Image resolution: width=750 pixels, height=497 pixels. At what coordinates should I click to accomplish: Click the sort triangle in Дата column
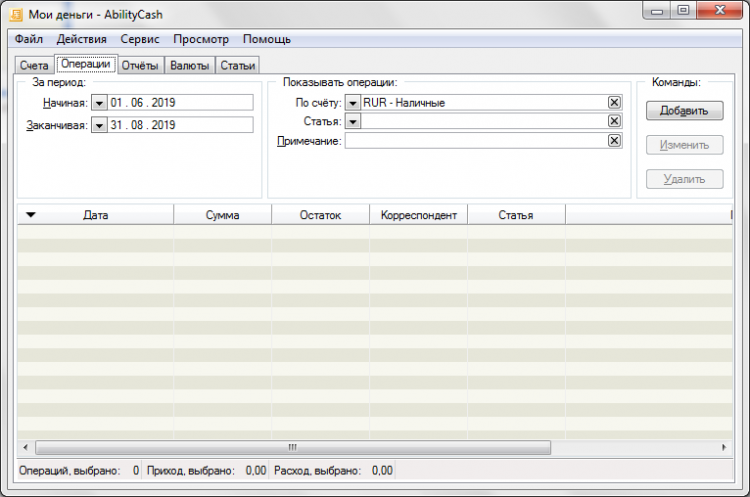(x=30, y=214)
